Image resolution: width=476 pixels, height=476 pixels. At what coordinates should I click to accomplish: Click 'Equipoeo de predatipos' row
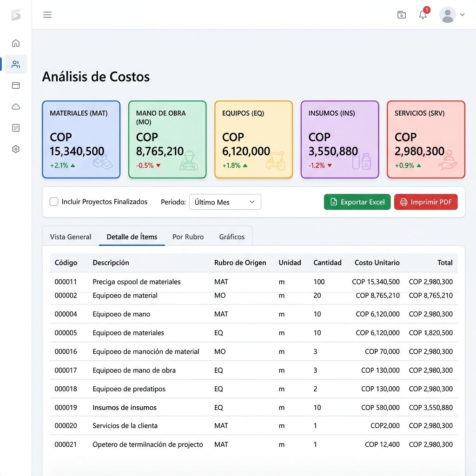pyautogui.click(x=253, y=389)
